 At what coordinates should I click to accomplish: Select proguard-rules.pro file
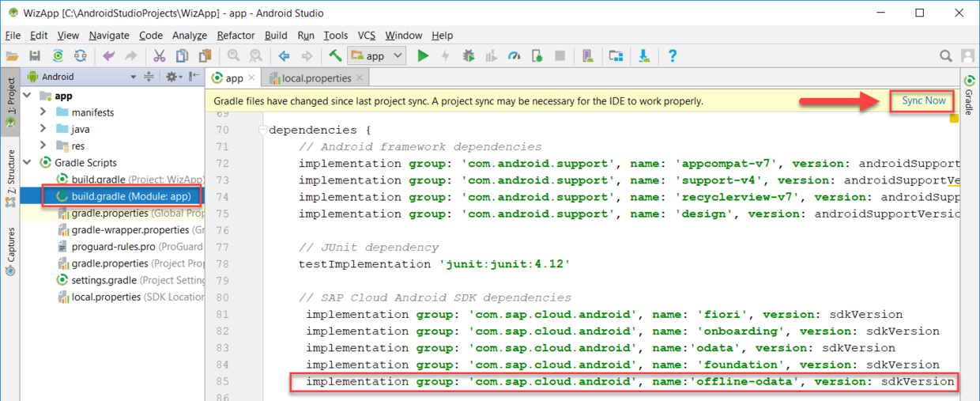pos(130,246)
